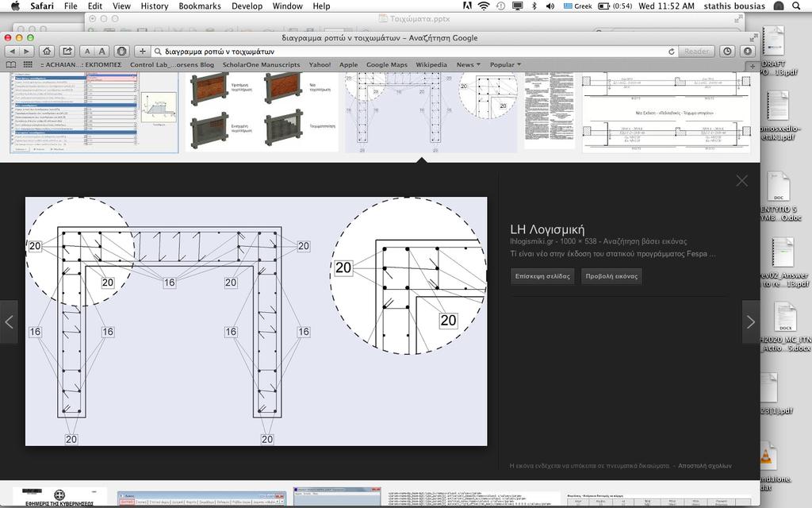812x508 pixels.
Task: Add bookmark with the plus button by address bar
Action: [142, 52]
